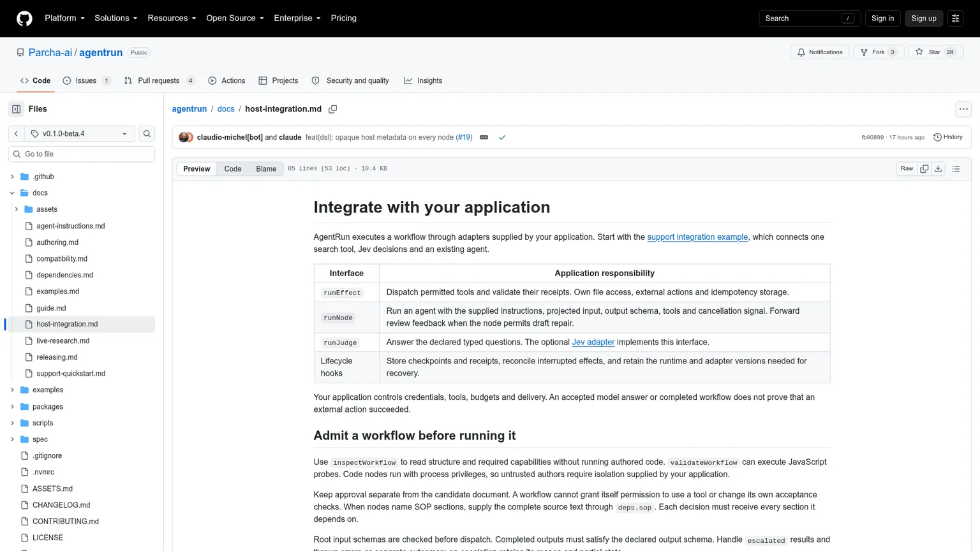The width and height of the screenshot is (980, 551).
Task: Download the raw file icon
Action: tap(938, 169)
